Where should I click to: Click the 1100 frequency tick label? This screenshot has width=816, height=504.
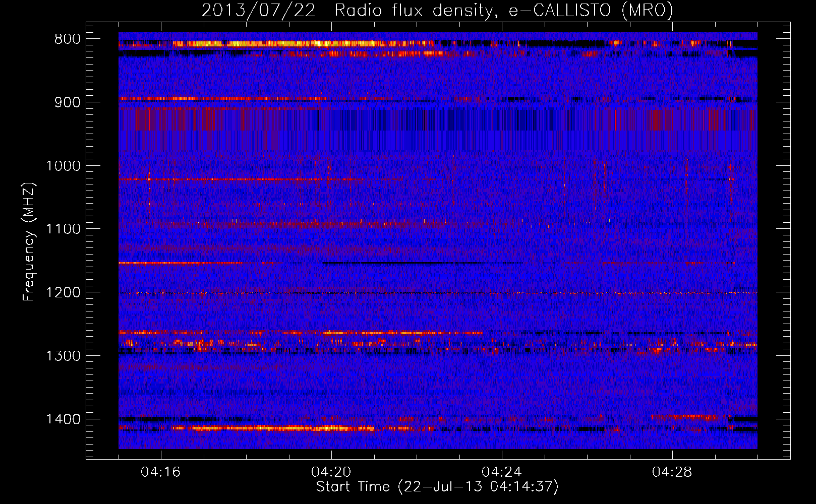pyautogui.click(x=63, y=229)
